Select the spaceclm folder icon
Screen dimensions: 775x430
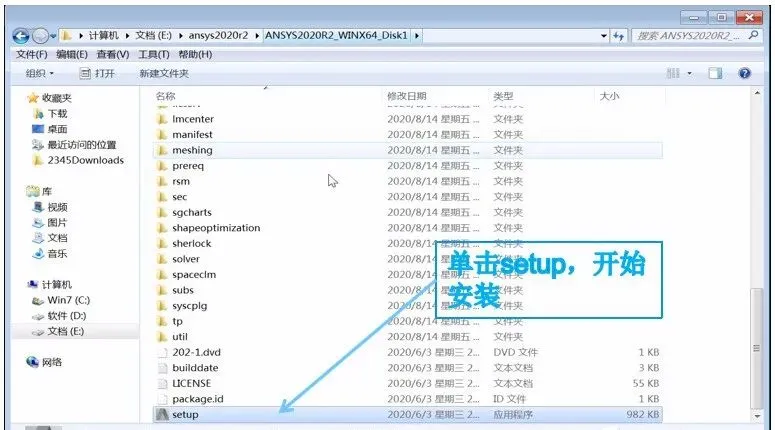point(162,275)
